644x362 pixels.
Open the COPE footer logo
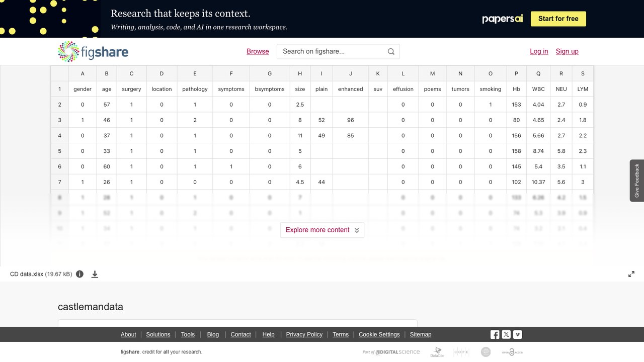tap(461, 352)
